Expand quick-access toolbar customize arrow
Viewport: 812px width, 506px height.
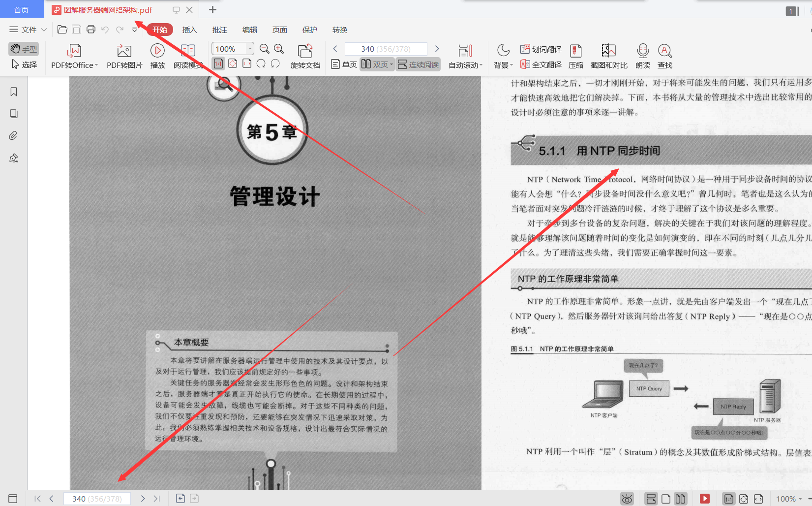coord(134,30)
